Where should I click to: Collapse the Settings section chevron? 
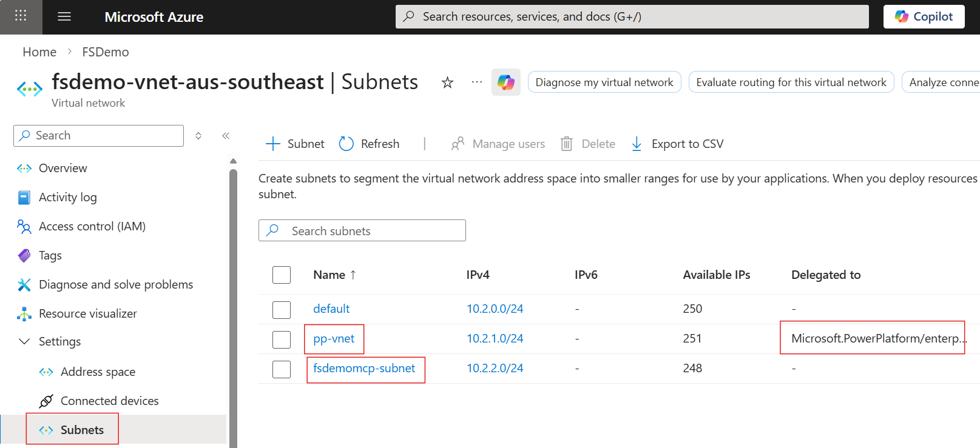coord(24,341)
